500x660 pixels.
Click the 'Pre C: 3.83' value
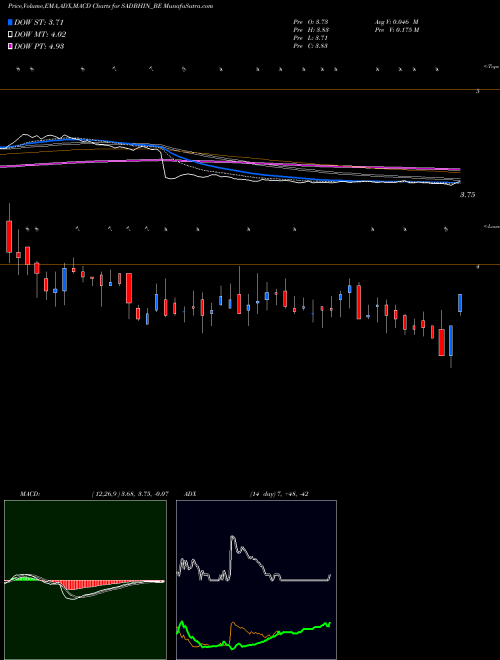point(311,46)
